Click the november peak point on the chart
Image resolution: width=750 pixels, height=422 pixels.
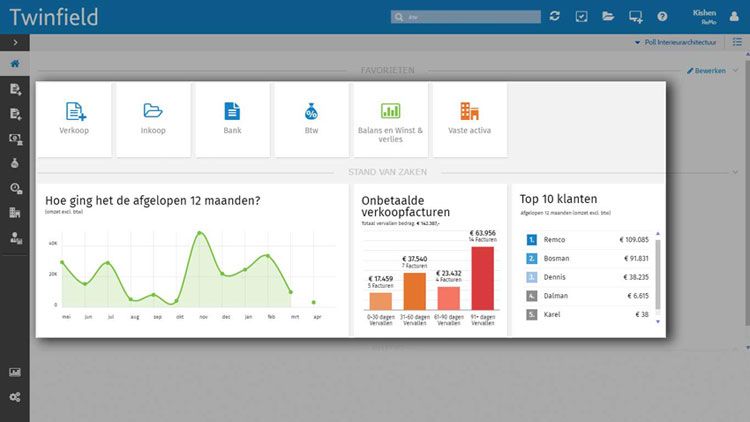pos(200,233)
